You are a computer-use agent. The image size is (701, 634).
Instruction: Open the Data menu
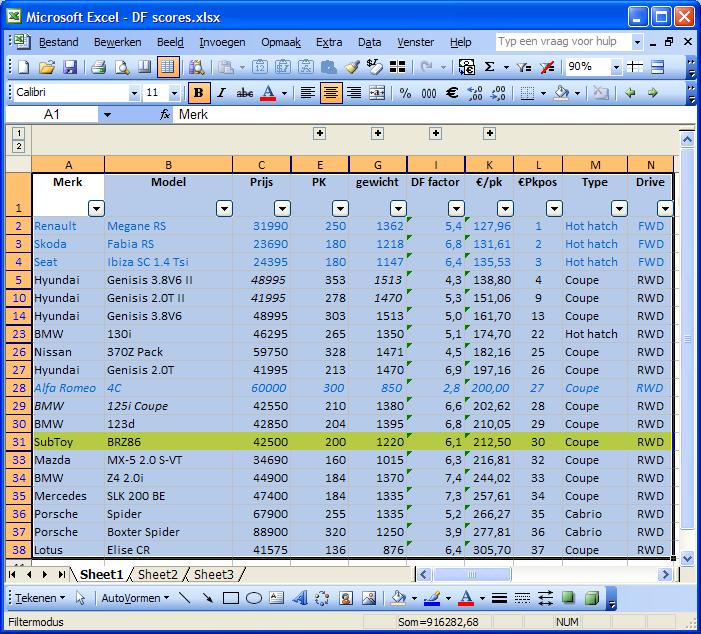coord(370,42)
